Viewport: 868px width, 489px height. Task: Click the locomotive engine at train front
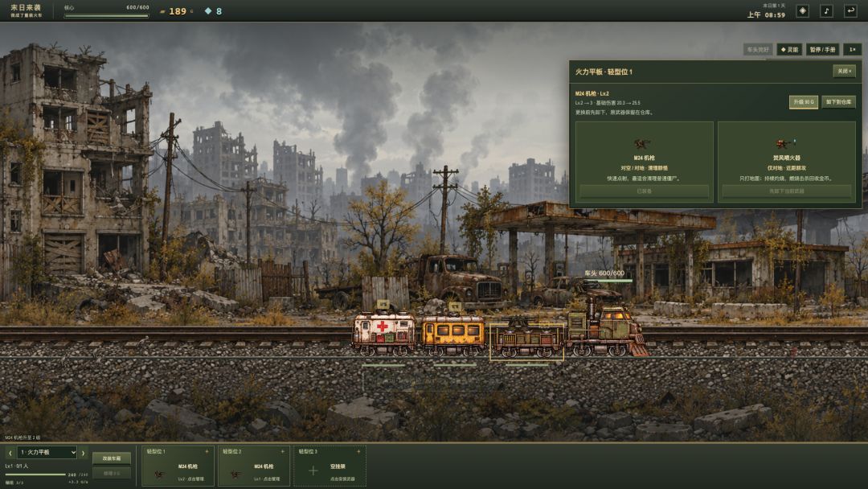(608, 330)
